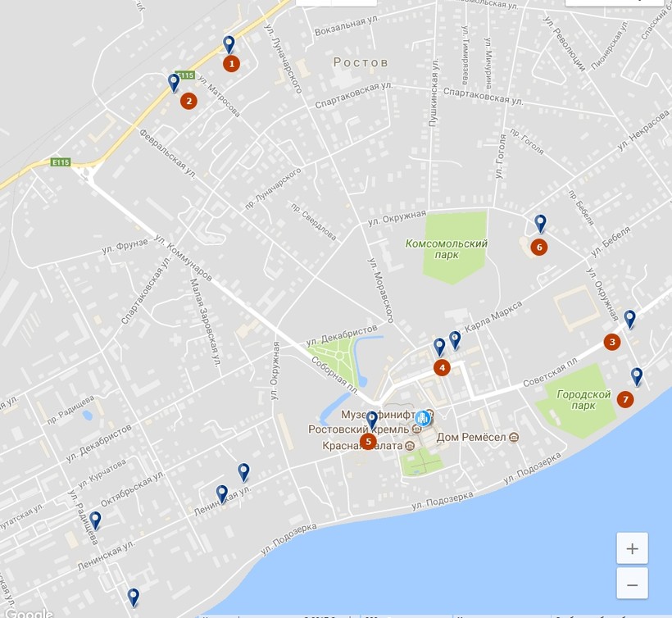Select blue pin on Ленинская ул. label
This screenshot has height=618, width=672.
[x=221, y=493]
